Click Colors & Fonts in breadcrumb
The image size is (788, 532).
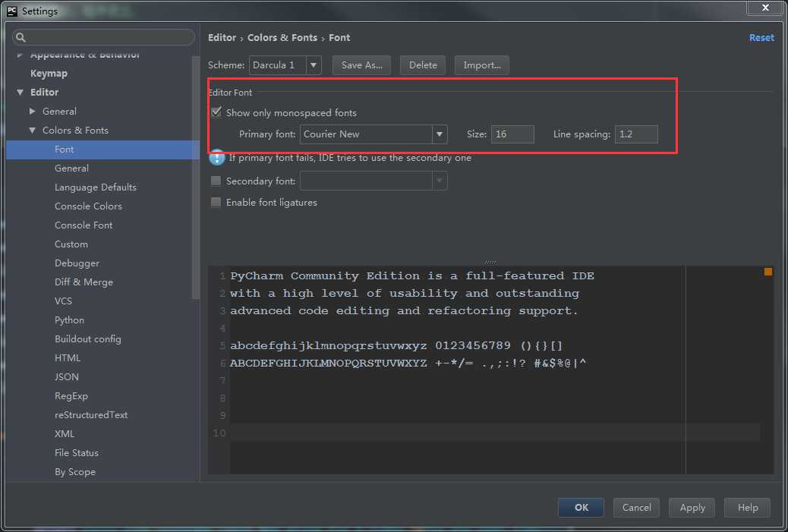click(x=282, y=38)
